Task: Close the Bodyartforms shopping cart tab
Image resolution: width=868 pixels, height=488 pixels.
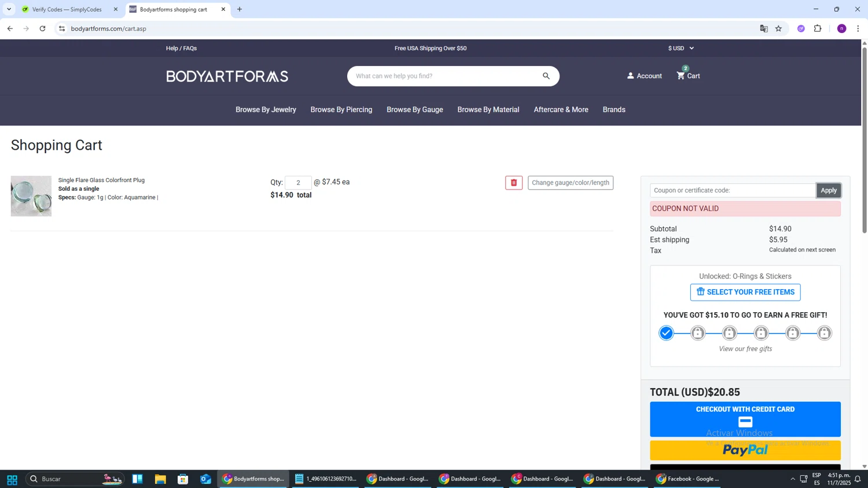Action: coord(223,9)
